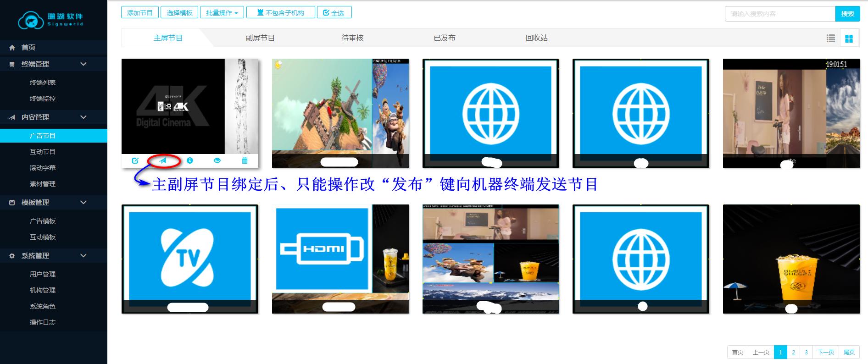Switch to grid view icon

coord(849,39)
